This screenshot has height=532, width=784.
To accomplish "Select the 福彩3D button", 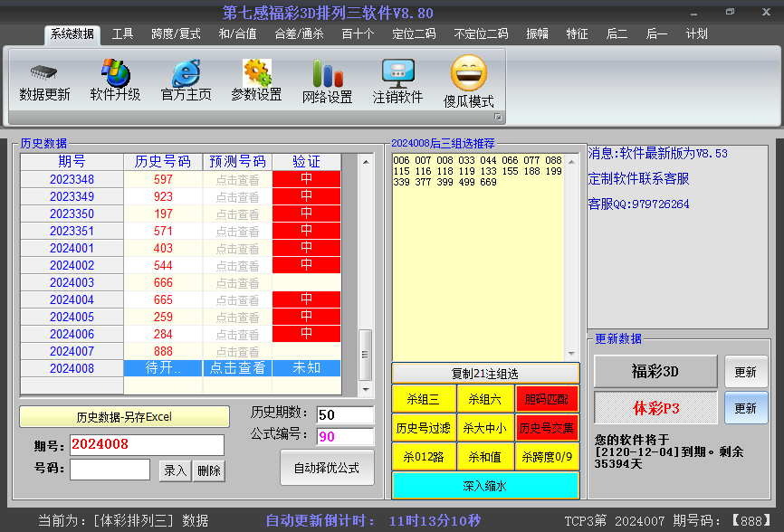I will tap(655, 371).
